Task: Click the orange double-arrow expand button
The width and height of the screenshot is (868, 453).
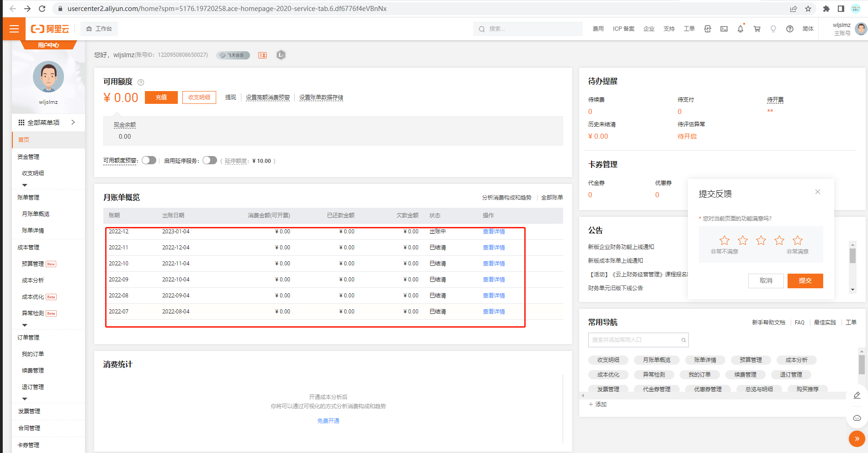Action: coord(857,439)
